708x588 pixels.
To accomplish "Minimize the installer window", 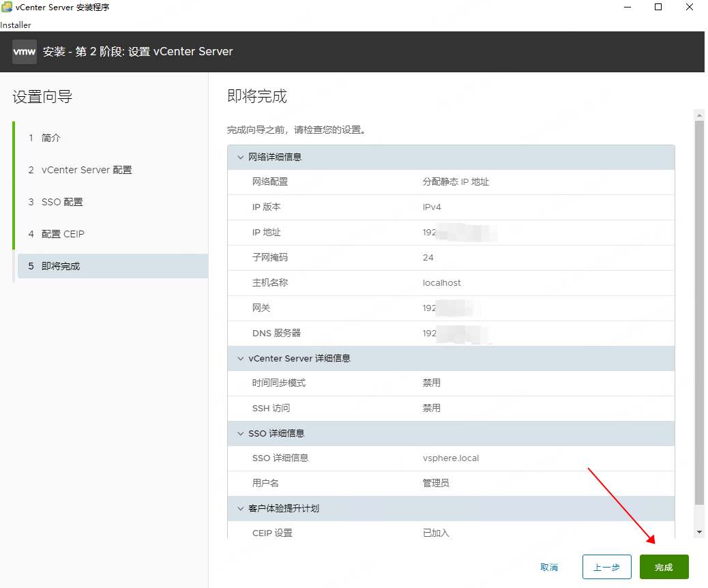I will 626,8.
